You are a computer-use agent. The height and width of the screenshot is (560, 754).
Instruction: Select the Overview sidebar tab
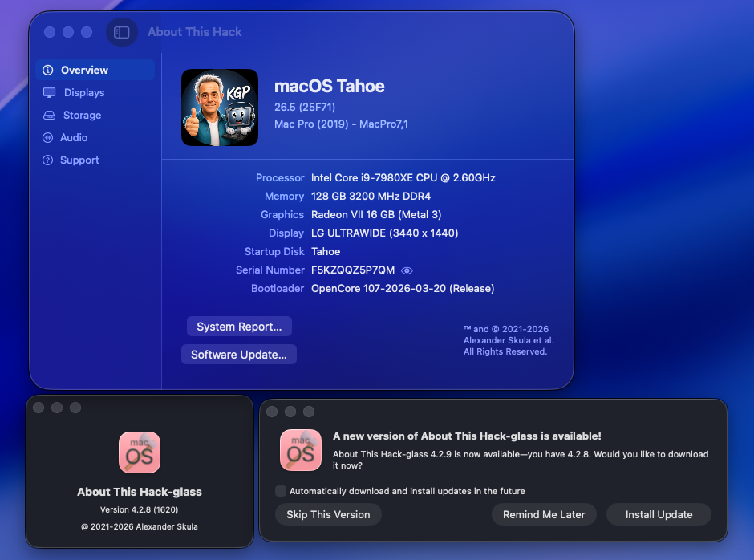(95, 71)
